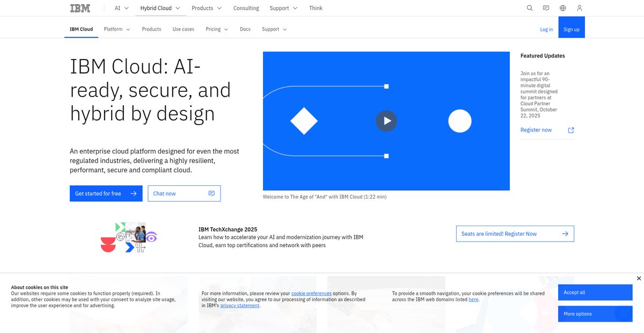This screenshot has height=333, width=644.
Task: Expand the top Products menu
Action: (207, 8)
